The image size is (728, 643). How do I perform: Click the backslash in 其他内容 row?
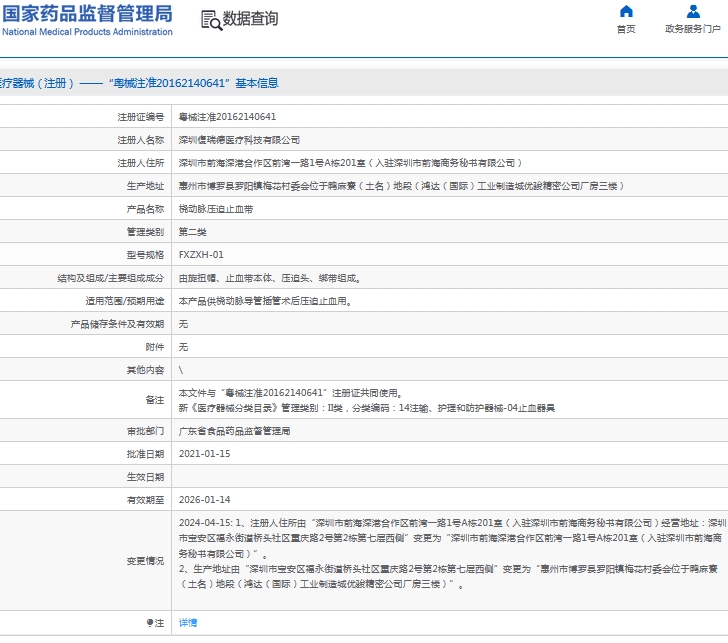coord(181,370)
